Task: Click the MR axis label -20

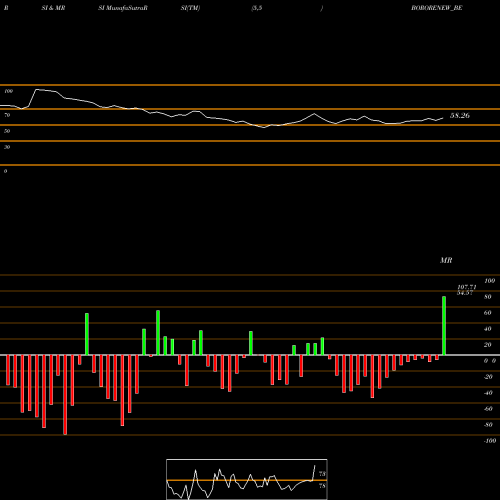Action: (x=488, y=377)
